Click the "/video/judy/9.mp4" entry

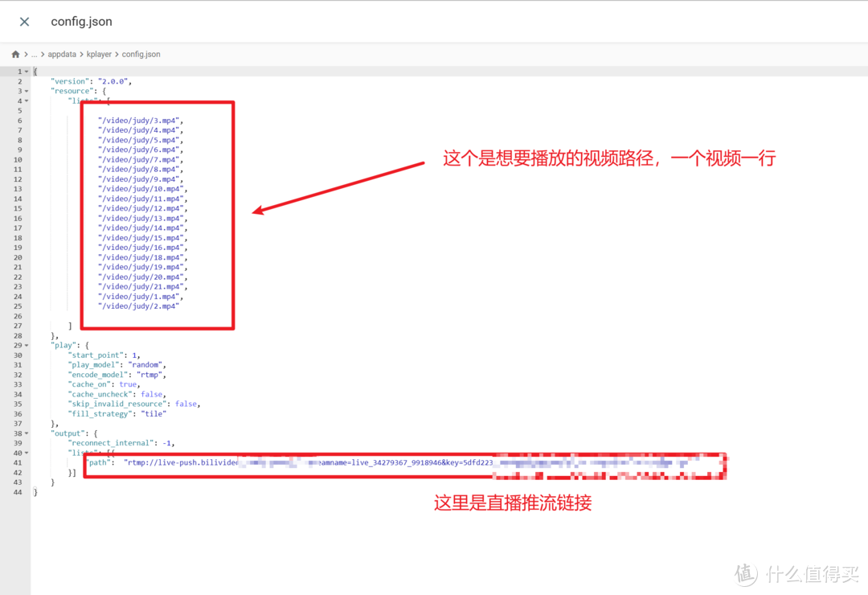pos(141,179)
